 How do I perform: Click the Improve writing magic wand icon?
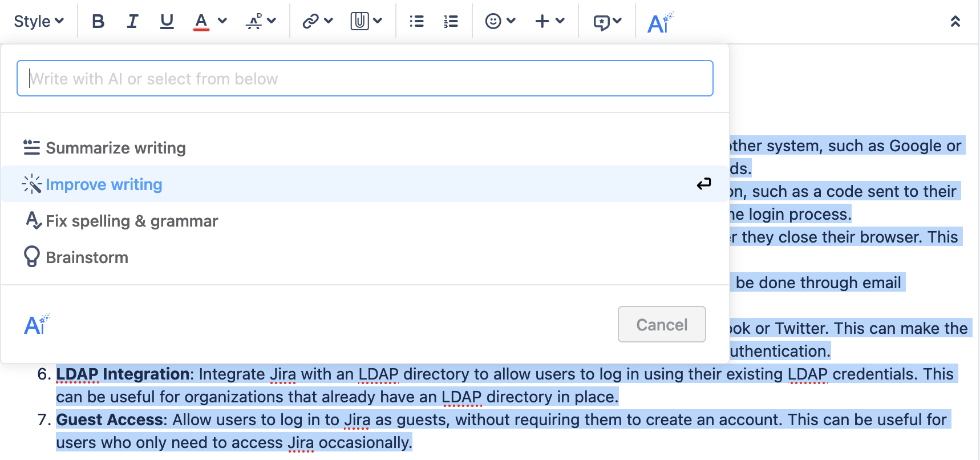pos(32,184)
